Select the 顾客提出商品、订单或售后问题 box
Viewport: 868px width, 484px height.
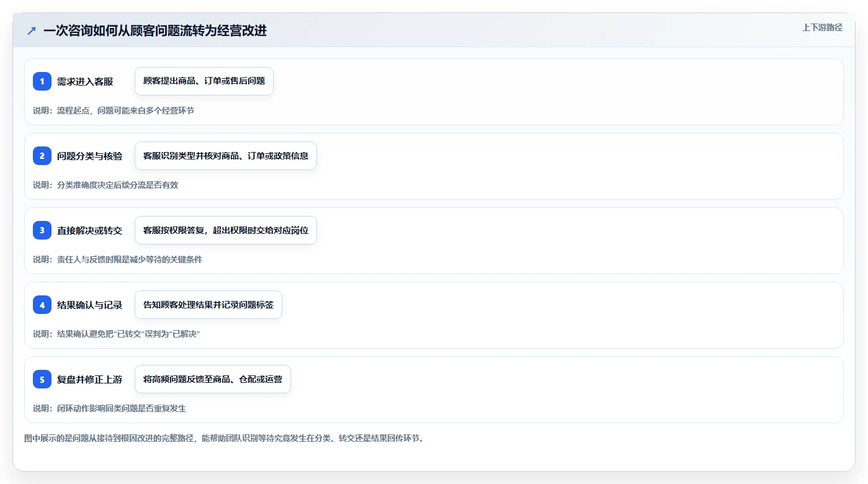(x=204, y=81)
